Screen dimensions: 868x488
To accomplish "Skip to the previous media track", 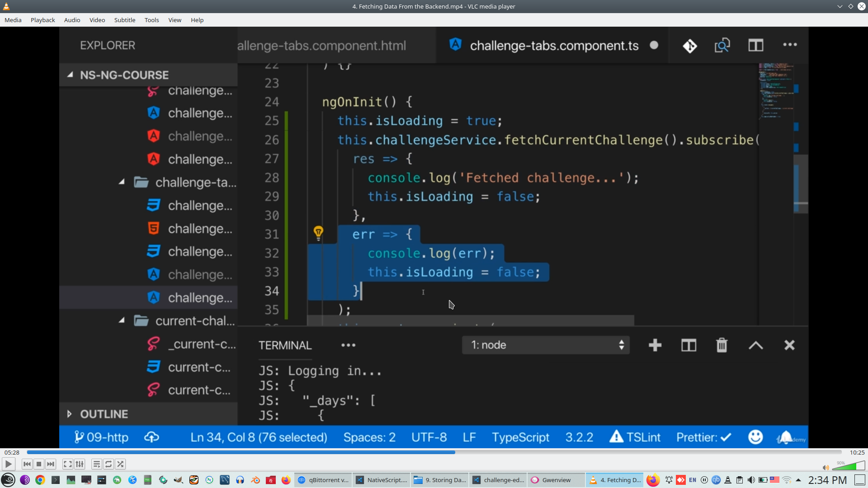I will coord(27,464).
